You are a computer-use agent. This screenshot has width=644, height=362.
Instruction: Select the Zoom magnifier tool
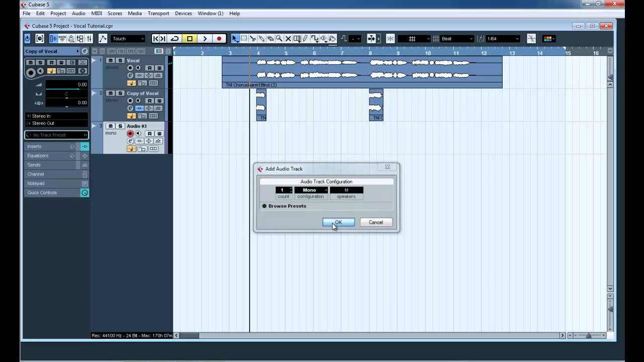279,39
